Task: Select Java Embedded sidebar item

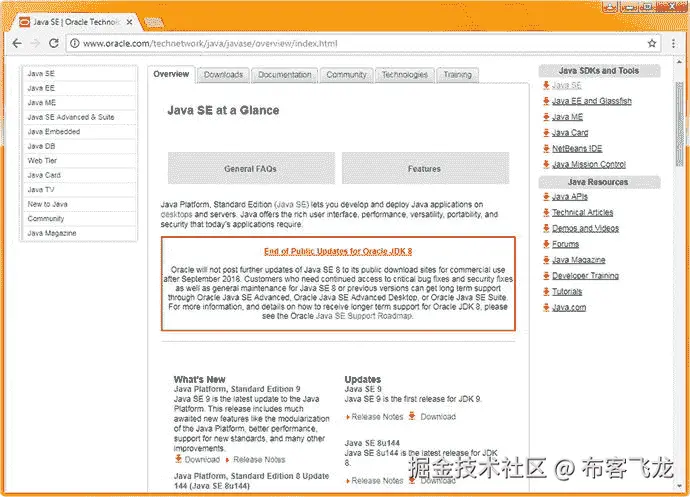Action: [80, 132]
